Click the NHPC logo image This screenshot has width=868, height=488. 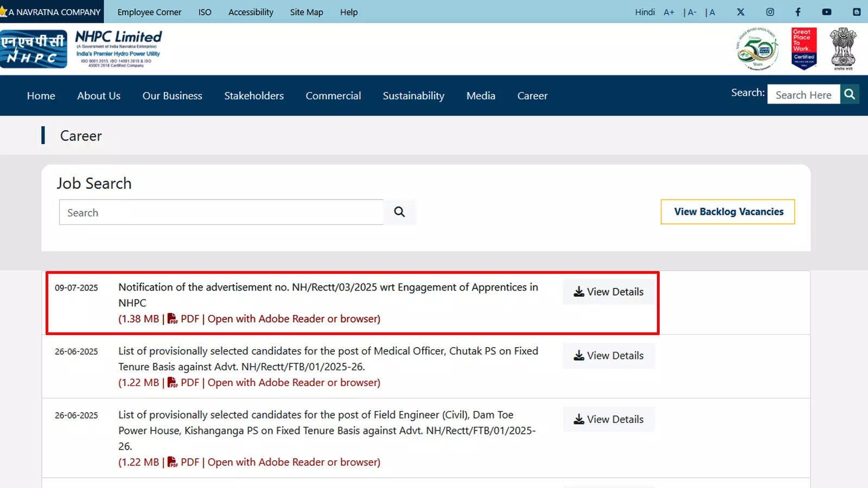tap(34, 49)
